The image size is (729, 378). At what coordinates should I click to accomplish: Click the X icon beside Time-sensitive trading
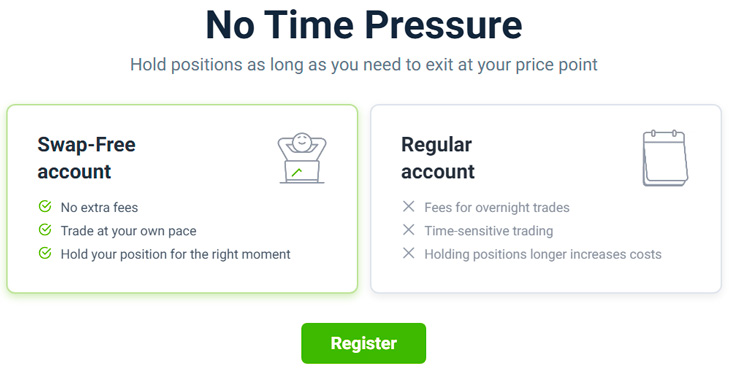(408, 230)
